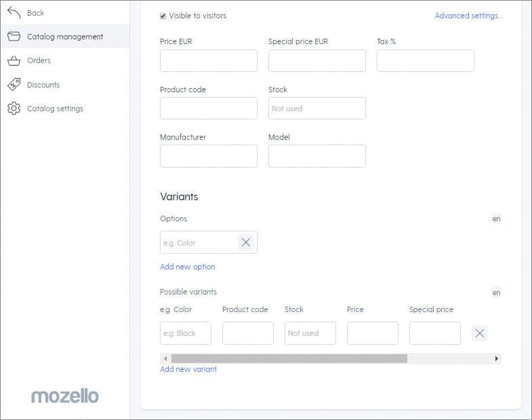Image resolution: width=532 pixels, height=420 pixels.
Task: Toggle Visible to visitors checkbox
Action: click(163, 16)
